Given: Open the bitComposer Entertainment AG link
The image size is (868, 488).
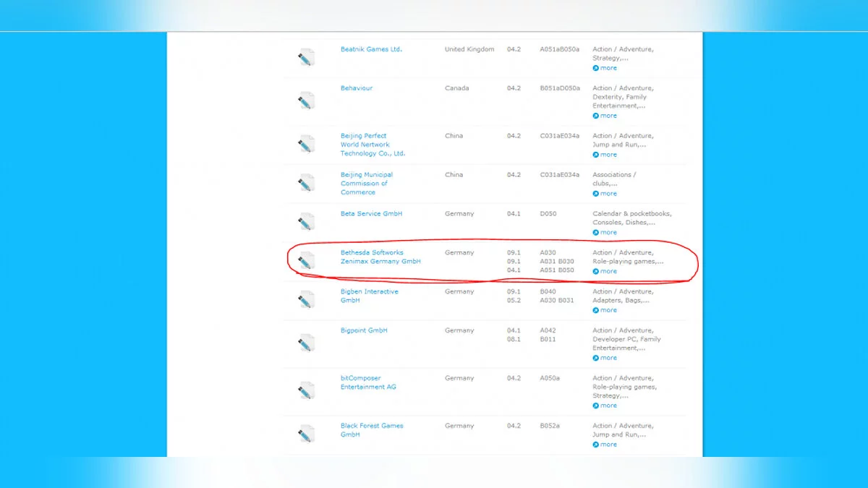Looking at the screenshot, I should (368, 382).
